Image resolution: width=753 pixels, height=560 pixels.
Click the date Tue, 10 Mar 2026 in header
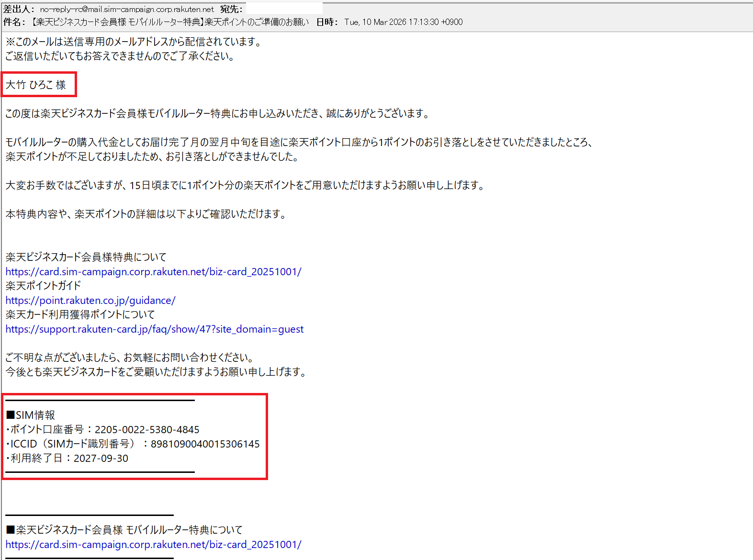pyautogui.click(x=403, y=22)
